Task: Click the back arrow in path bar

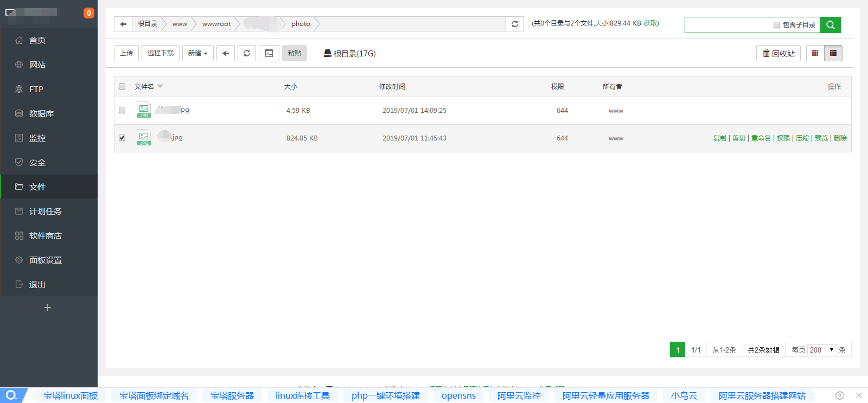Action: click(x=123, y=24)
